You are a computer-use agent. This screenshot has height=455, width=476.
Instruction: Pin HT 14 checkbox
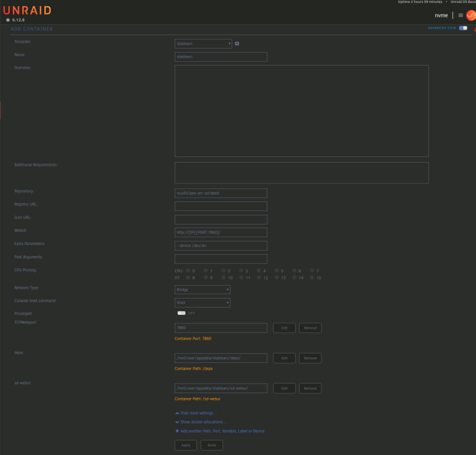pos(294,277)
